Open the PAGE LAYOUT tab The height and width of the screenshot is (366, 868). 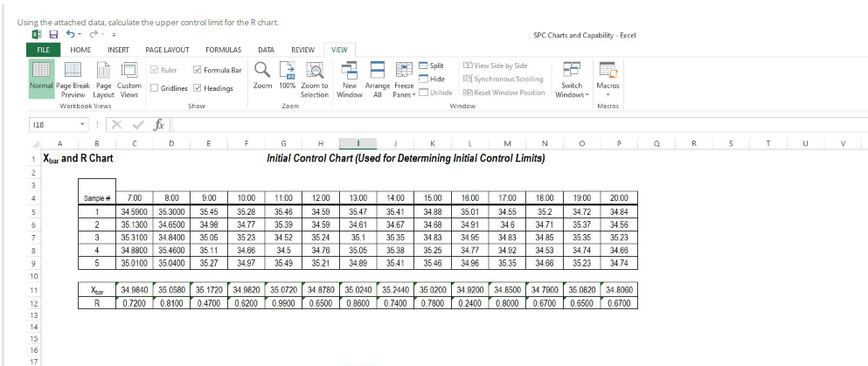(167, 50)
